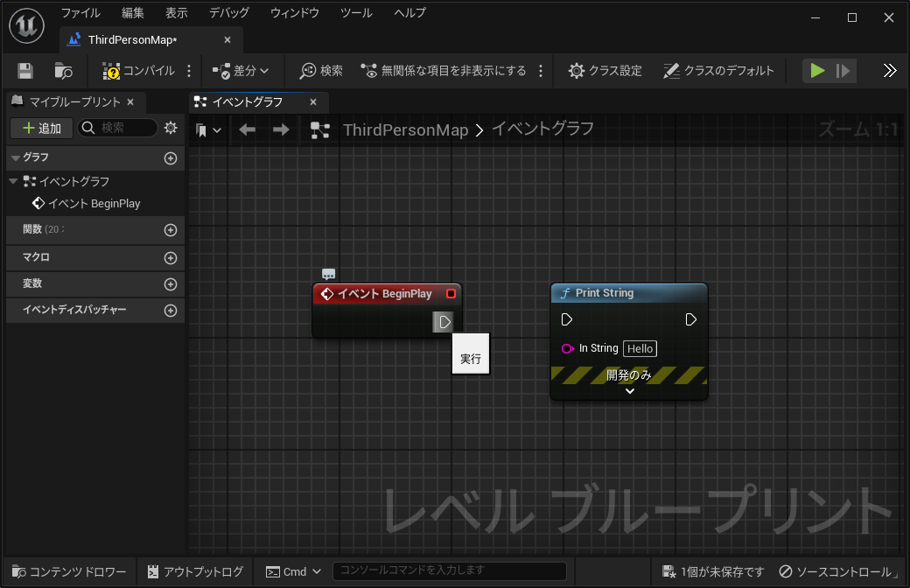
Task: Click the 追加 add button
Action: click(41, 129)
